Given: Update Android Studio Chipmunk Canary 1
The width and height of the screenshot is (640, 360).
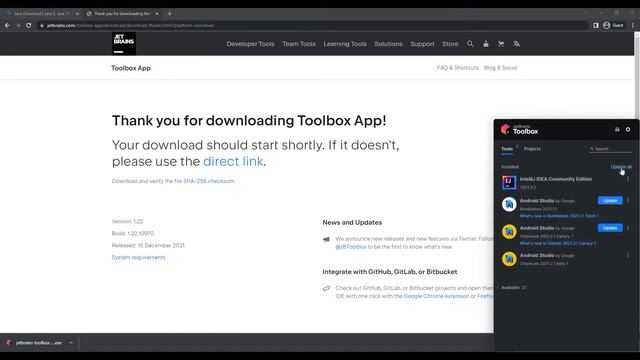Looking at the screenshot, I should [x=610, y=228].
